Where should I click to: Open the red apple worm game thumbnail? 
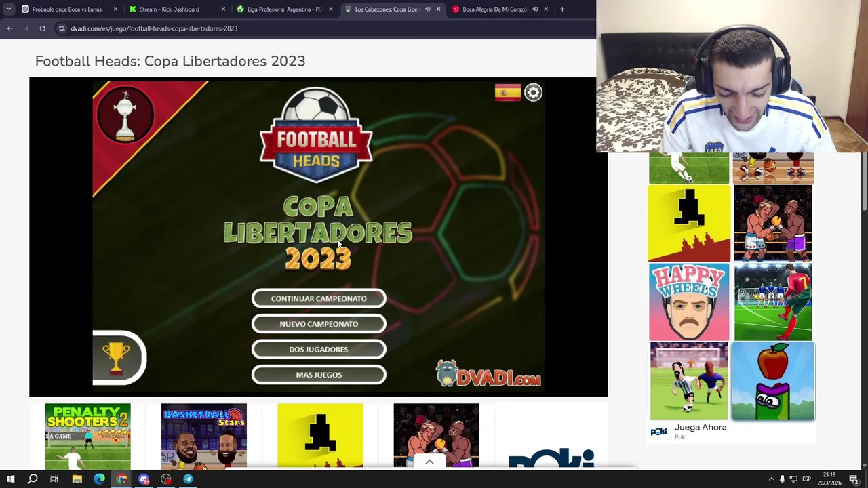coord(773,381)
